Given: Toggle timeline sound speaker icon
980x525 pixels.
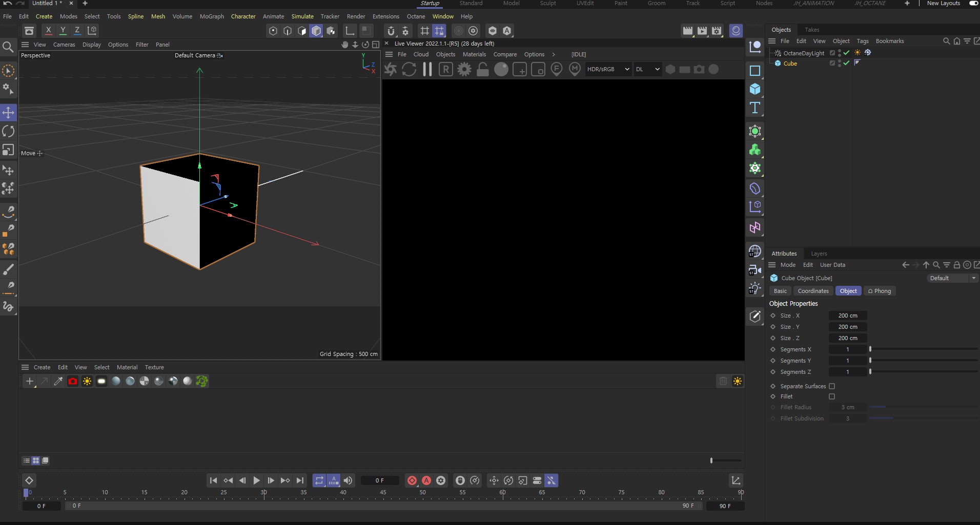Looking at the screenshot, I should (x=348, y=480).
